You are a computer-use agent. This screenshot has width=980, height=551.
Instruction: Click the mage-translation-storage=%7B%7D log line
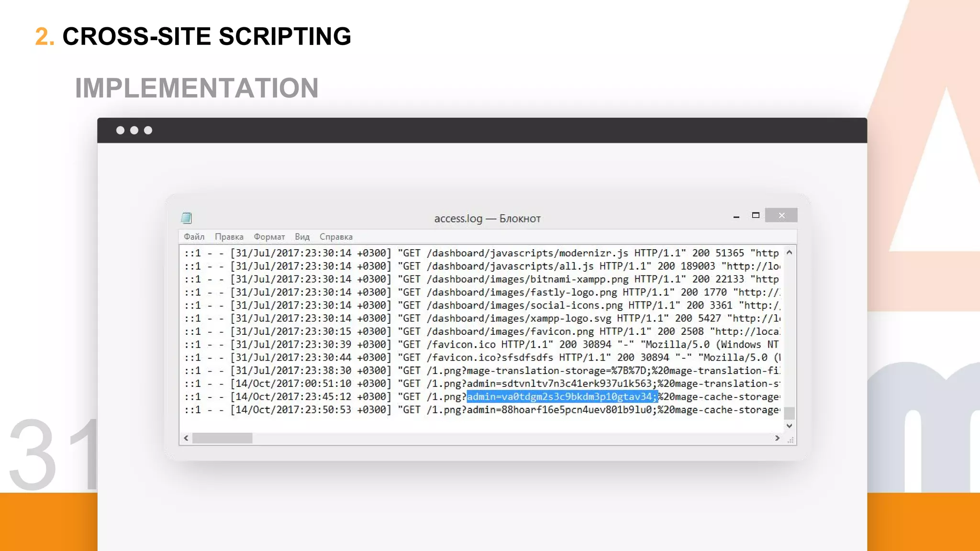482,371
